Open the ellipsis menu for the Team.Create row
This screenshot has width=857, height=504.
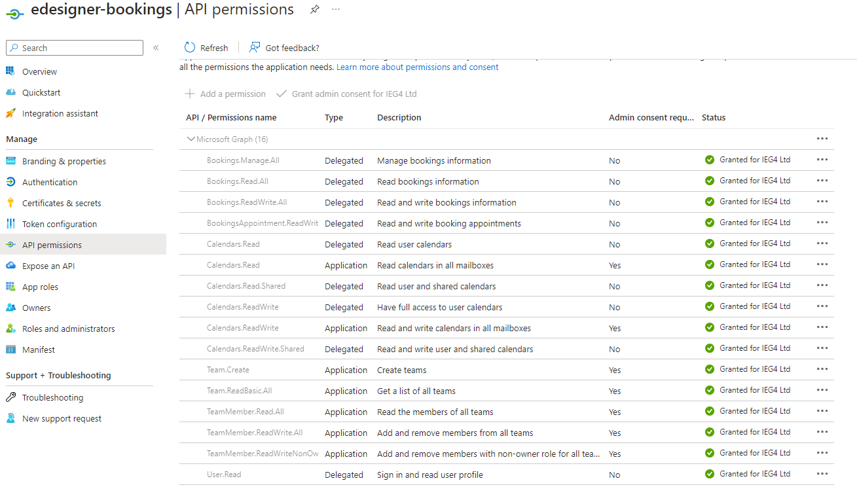pos(822,369)
